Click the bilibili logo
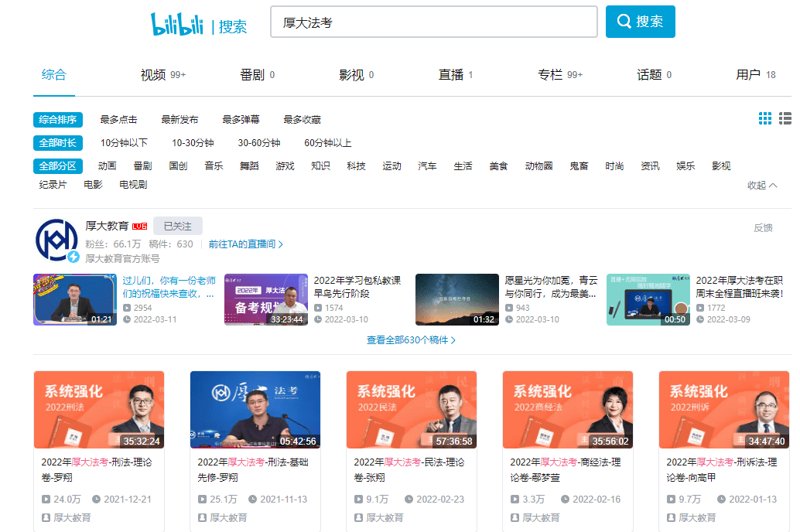Screen dimensions: 800x532 pos(176,24)
